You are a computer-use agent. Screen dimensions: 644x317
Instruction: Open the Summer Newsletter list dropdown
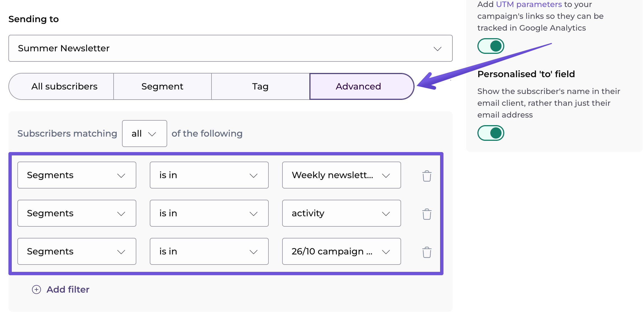(x=230, y=48)
